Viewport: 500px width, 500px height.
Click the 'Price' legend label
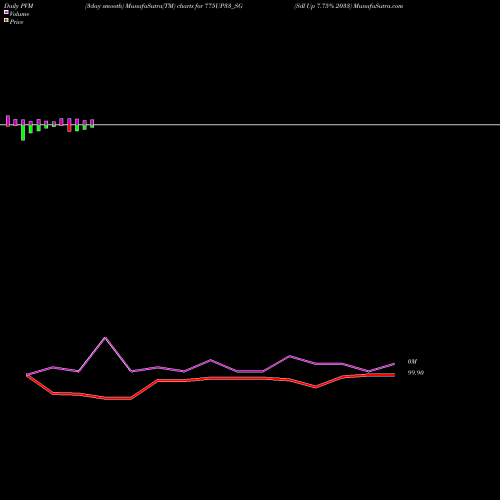pos(16,22)
